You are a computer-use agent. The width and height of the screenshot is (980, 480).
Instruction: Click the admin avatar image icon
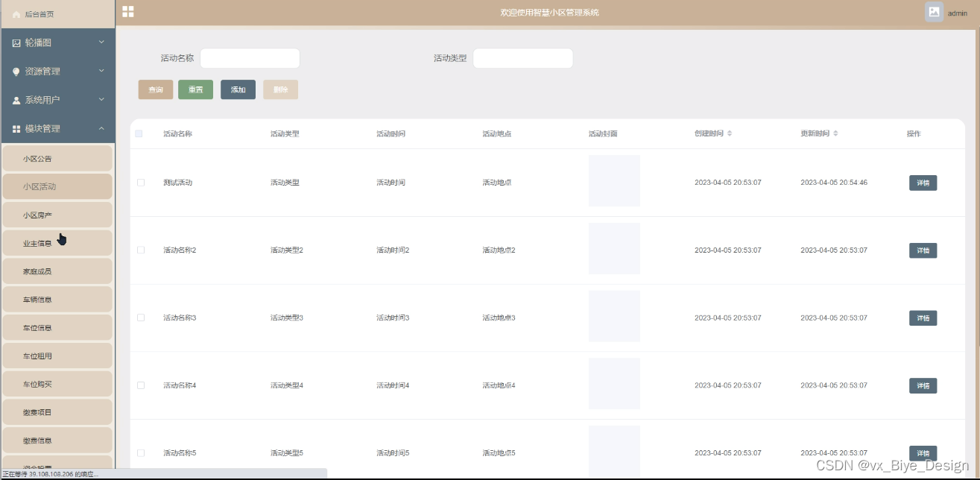pos(934,12)
